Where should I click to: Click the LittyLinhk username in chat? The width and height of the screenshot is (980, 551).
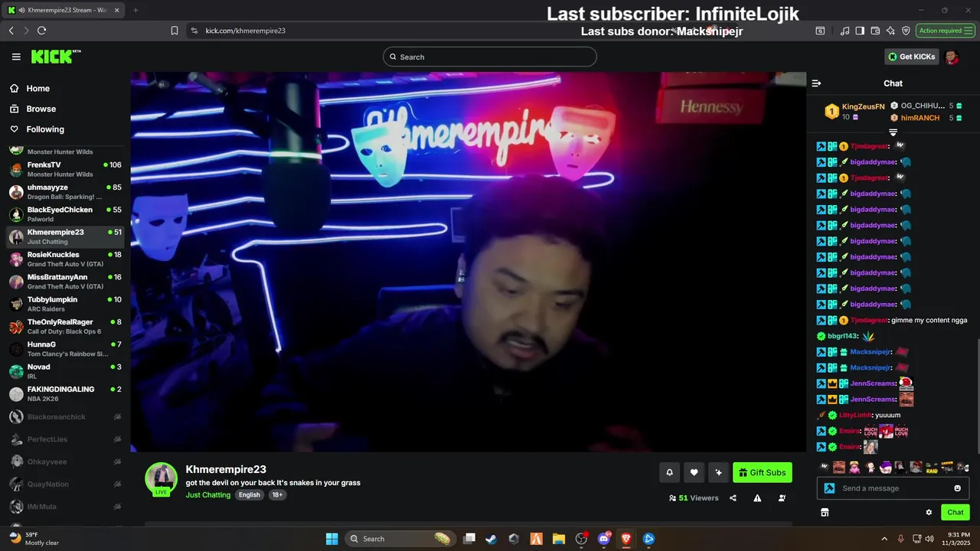(x=855, y=416)
